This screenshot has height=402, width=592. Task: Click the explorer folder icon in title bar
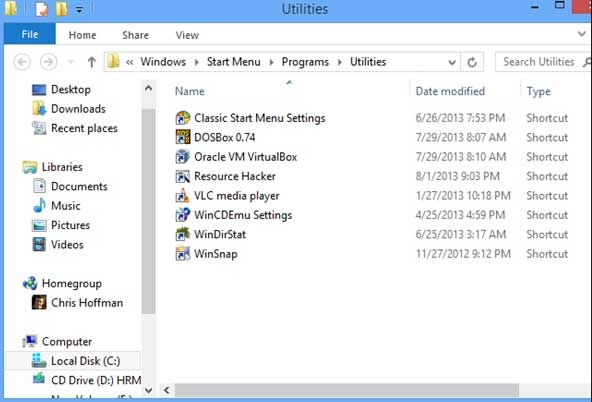pos(11,9)
